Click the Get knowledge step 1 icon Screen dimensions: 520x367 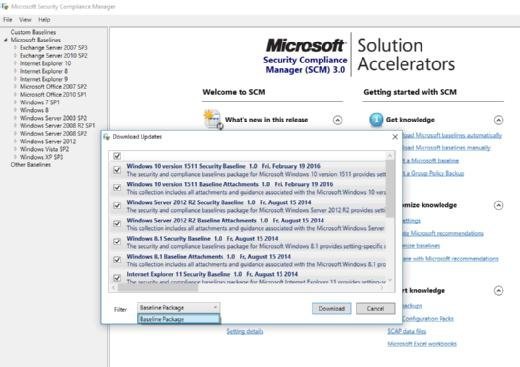coord(376,120)
